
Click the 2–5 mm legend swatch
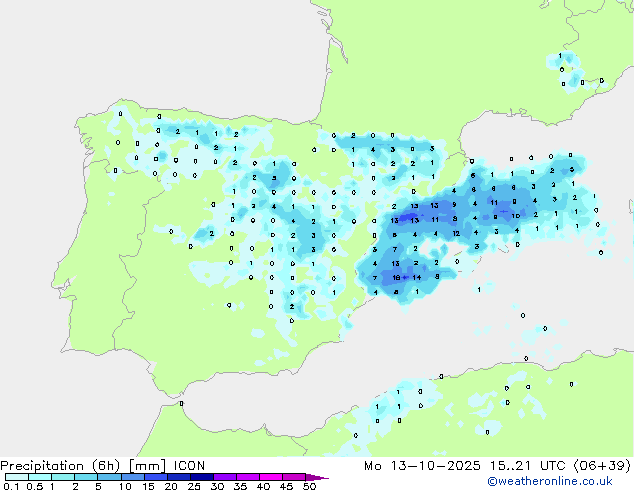coord(86,477)
